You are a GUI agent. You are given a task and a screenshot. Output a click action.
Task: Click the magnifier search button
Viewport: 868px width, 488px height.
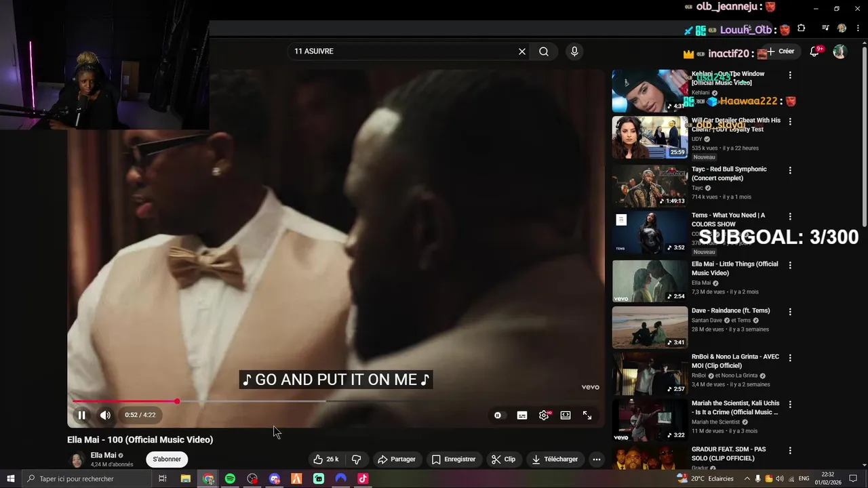coord(544,52)
